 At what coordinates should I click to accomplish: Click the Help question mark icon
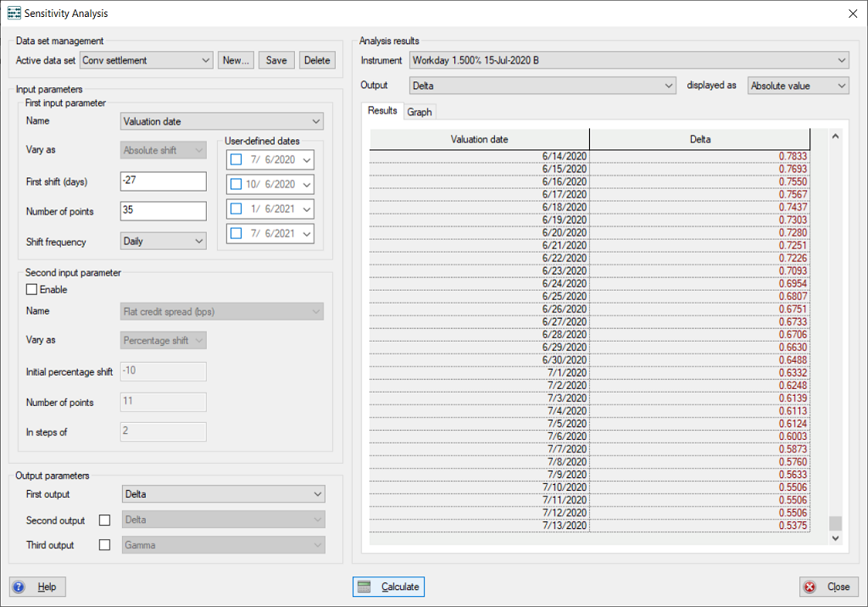(19, 587)
